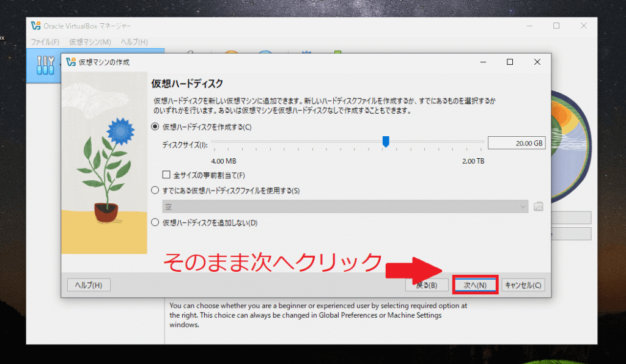This screenshot has width=626, height=364.
Task: Maximize the 仮想マシンの作成 dialog
Action: pyautogui.click(x=510, y=62)
